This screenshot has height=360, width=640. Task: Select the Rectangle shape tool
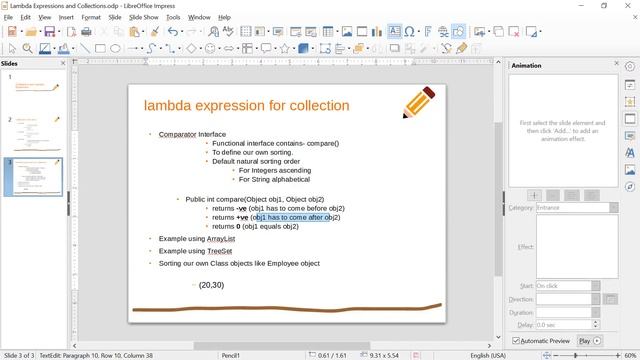click(x=100, y=49)
